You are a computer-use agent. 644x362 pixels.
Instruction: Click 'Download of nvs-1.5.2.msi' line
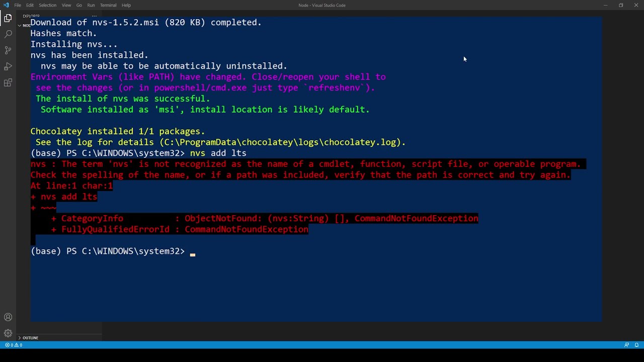pos(146,22)
